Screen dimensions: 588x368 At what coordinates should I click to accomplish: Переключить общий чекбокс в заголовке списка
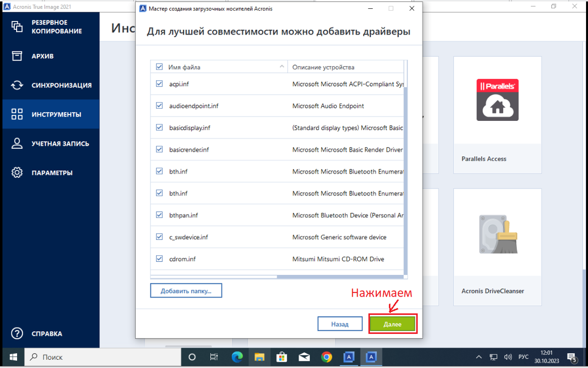point(159,66)
